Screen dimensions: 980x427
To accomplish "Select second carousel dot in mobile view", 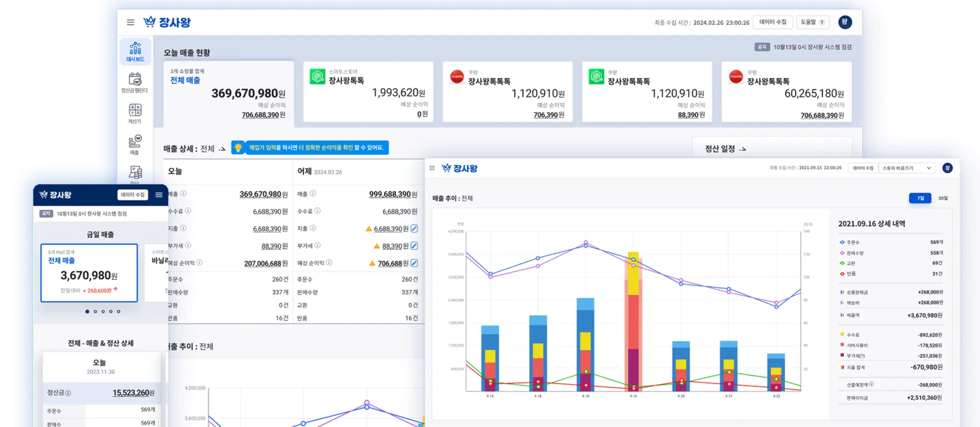I will tap(95, 312).
